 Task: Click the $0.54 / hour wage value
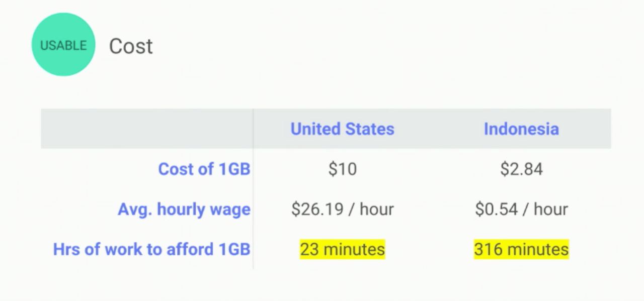[x=521, y=209]
